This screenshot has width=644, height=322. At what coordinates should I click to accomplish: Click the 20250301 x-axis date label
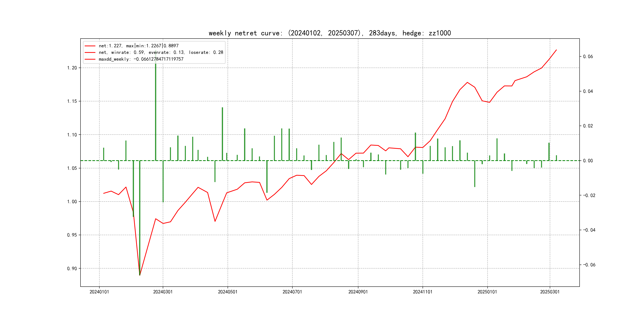(550, 292)
